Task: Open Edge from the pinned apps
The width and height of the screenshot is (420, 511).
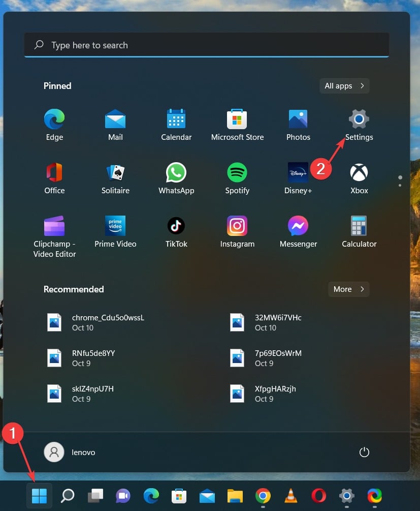Action: 54,125
